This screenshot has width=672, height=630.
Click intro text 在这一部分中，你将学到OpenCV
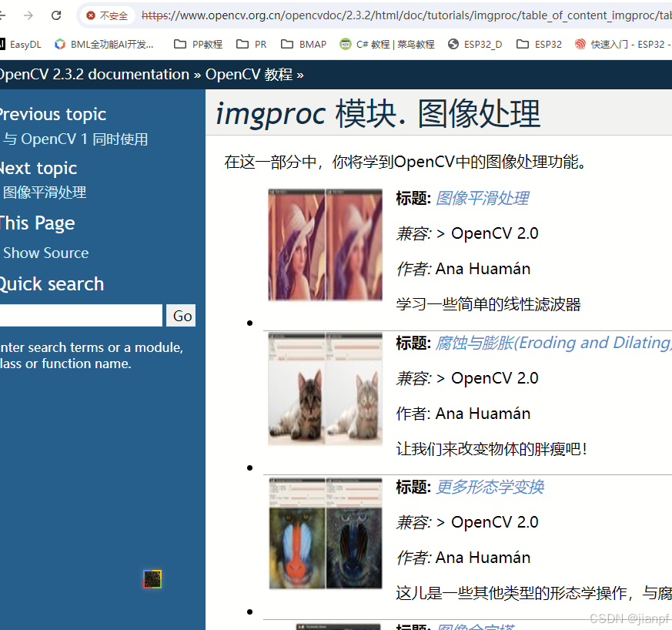click(x=405, y=162)
